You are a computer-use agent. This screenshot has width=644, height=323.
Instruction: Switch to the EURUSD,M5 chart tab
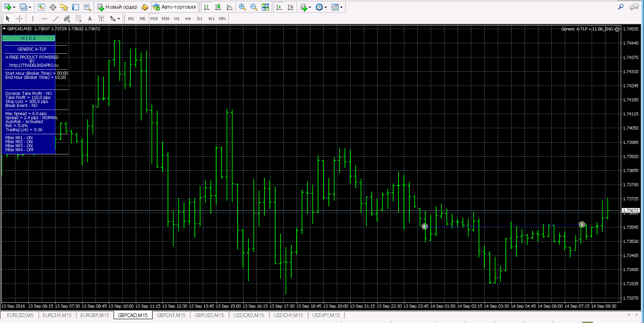(x=20, y=315)
